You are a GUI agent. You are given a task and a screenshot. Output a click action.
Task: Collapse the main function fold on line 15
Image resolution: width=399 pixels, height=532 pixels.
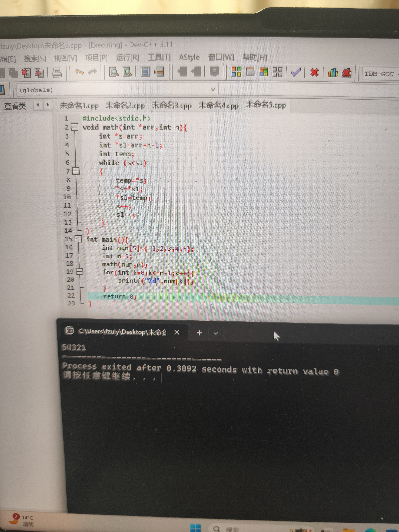[x=78, y=239]
